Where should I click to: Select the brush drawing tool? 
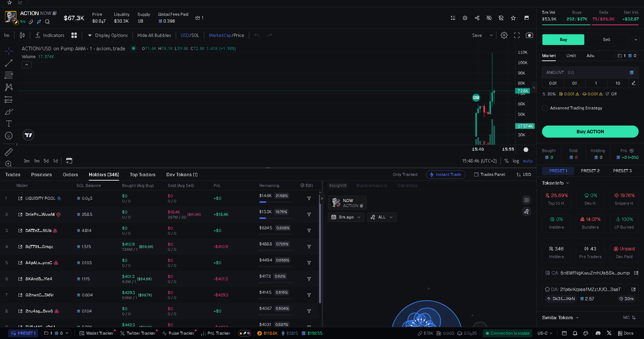(x=9, y=112)
